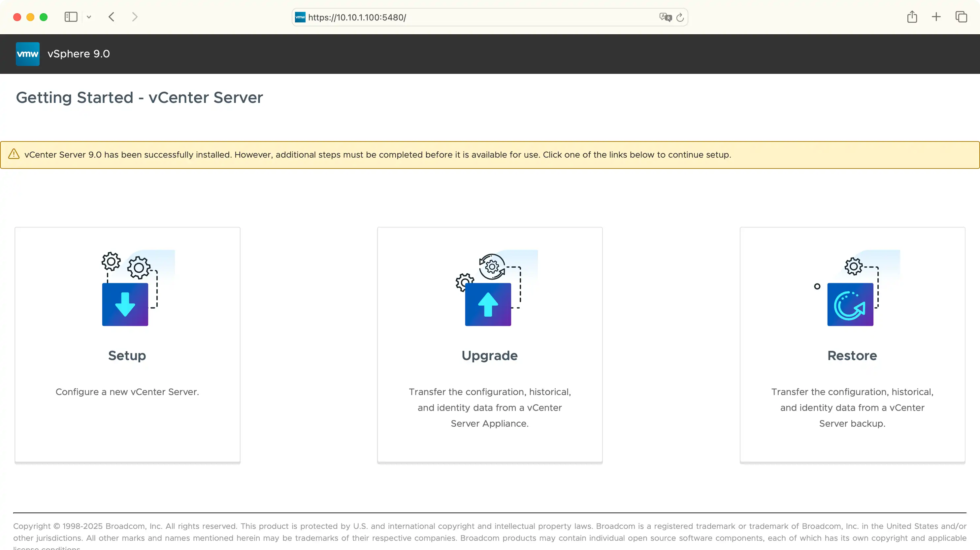Click the vmw logo in the header
Image resolution: width=980 pixels, height=550 pixels.
coord(27,54)
